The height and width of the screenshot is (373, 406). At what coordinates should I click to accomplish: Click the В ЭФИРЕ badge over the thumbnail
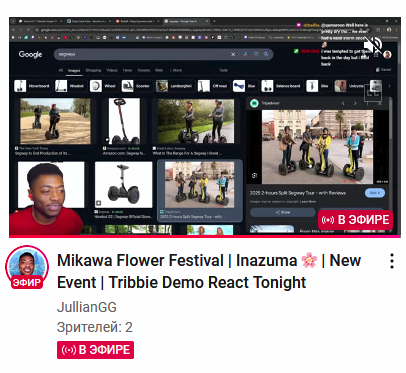pos(355,220)
